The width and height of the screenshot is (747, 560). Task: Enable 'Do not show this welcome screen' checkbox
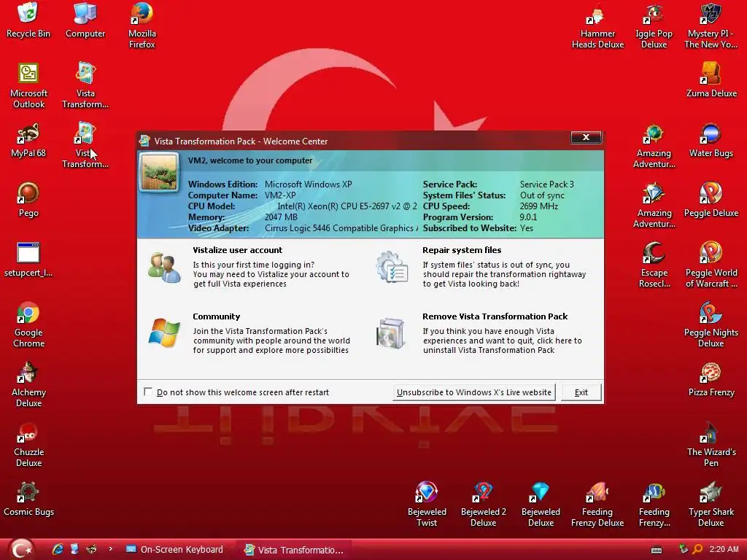(148, 392)
